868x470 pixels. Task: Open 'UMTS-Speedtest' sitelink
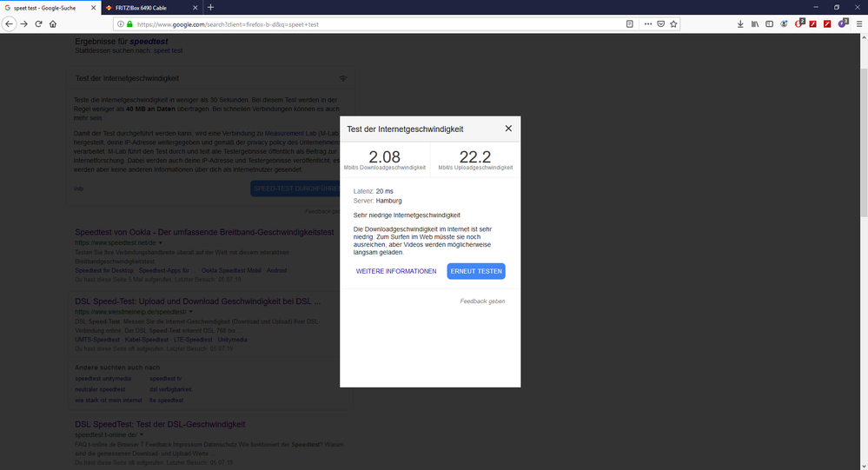[96, 340]
